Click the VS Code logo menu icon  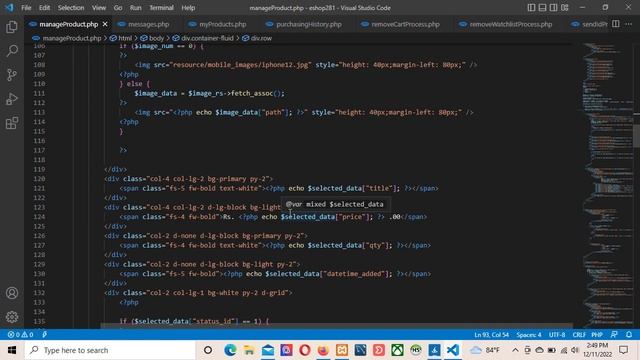click(9, 8)
